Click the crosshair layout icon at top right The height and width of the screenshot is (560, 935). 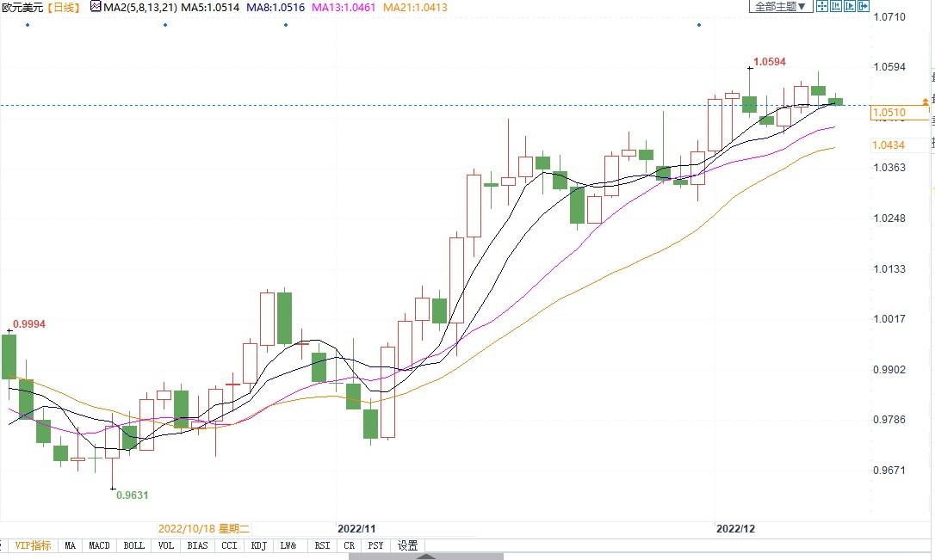point(822,7)
